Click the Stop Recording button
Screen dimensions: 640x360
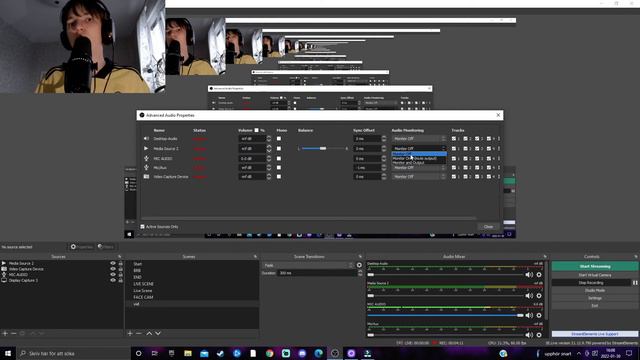tap(591, 282)
